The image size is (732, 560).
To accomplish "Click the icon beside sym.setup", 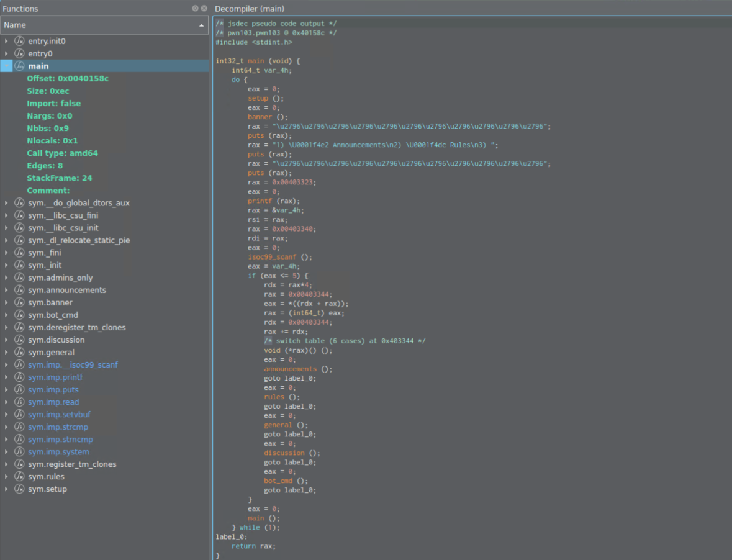I will (19, 489).
